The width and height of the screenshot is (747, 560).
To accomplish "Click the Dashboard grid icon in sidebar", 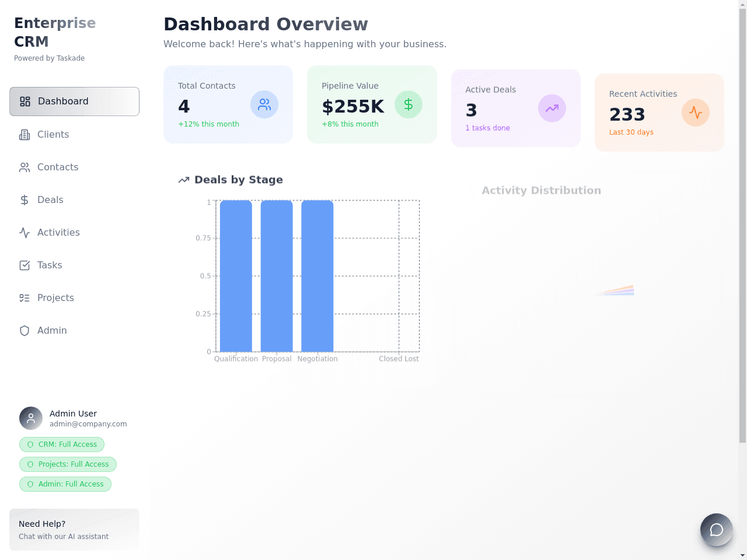I will pyautogui.click(x=25, y=101).
